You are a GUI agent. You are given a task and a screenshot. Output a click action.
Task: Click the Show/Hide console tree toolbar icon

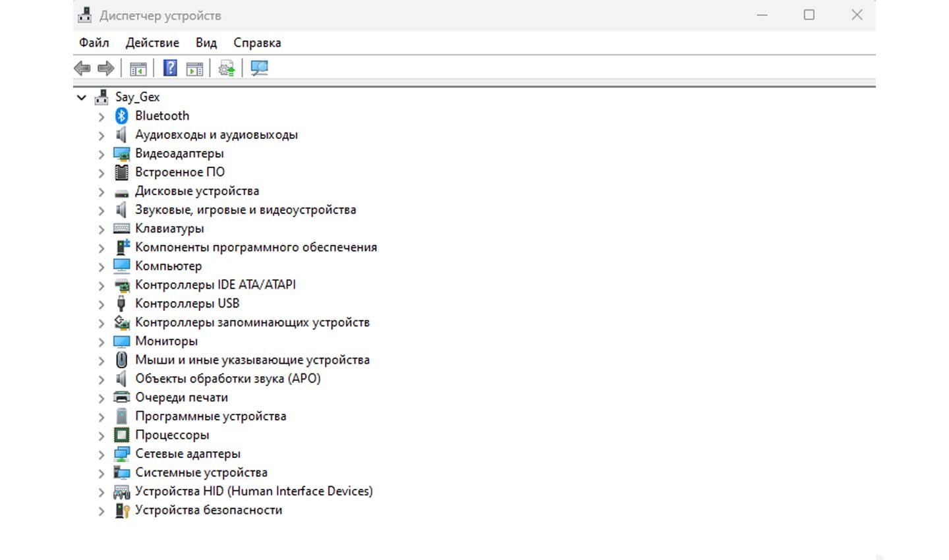coord(138,68)
